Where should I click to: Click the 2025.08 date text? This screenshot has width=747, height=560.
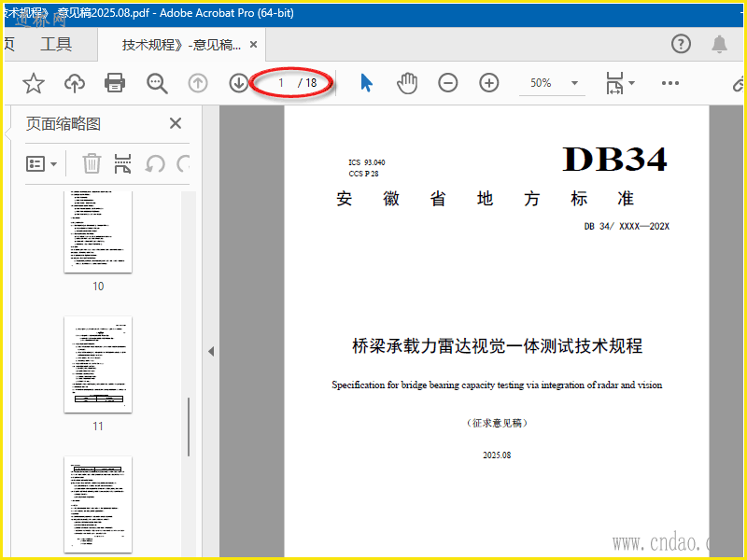pos(497,455)
